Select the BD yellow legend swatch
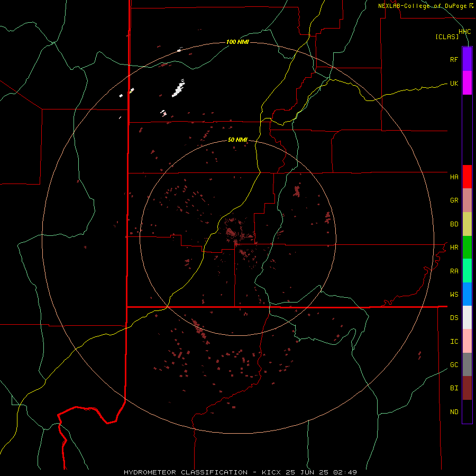 pos(467,224)
